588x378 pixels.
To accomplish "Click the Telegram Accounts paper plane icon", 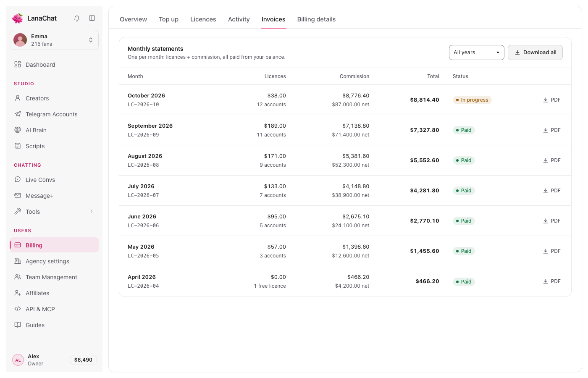I will pos(18,114).
